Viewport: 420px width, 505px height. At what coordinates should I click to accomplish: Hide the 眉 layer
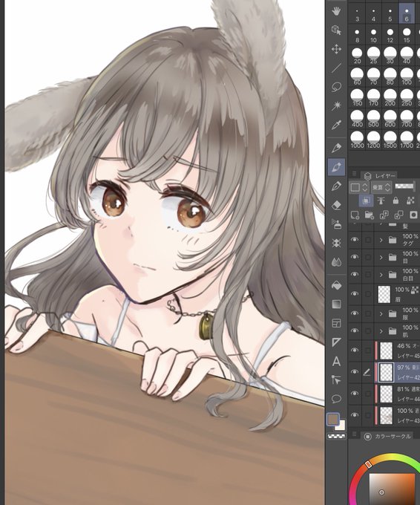pos(355,294)
